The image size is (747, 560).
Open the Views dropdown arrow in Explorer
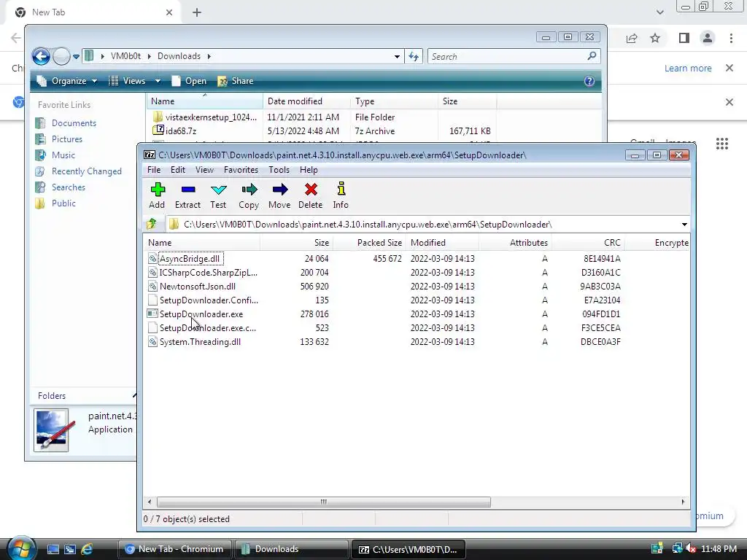pos(158,82)
